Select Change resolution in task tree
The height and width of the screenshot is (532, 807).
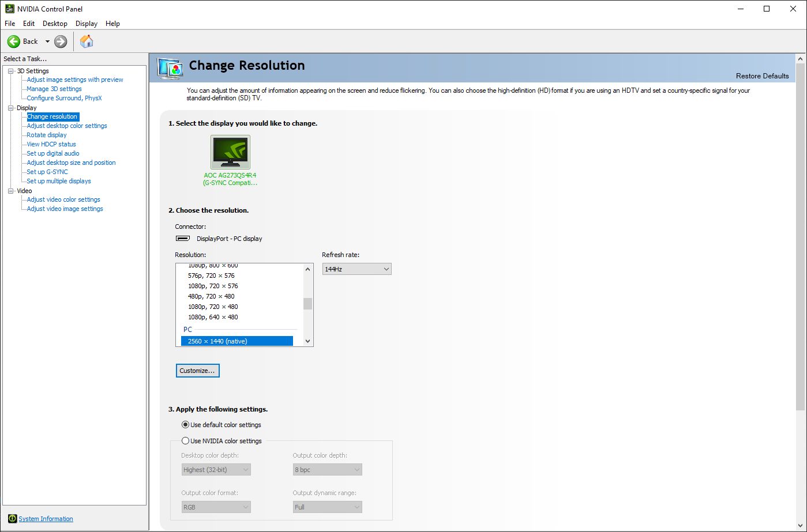pos(52,116)
